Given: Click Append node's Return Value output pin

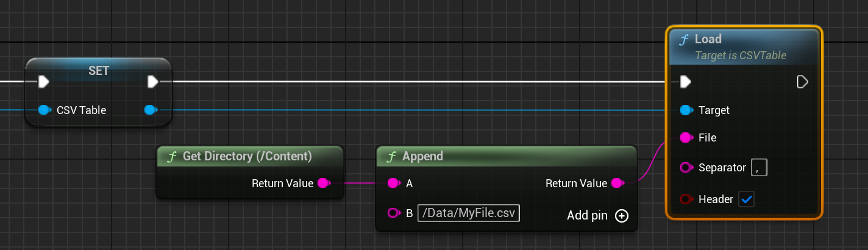Looking at the screenshot, I should tap(617, 183).
